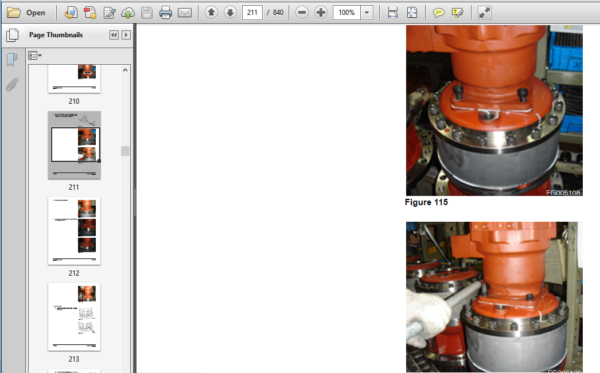Select the highlight text tool
The width and height of the screenshot is (600, 373).
pos(457,13)
